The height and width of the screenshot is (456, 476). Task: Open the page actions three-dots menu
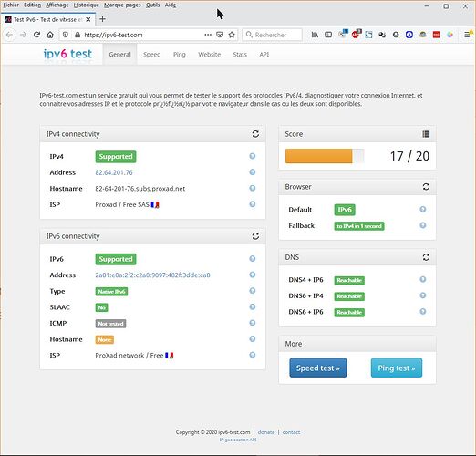click(x=208, y=35)
